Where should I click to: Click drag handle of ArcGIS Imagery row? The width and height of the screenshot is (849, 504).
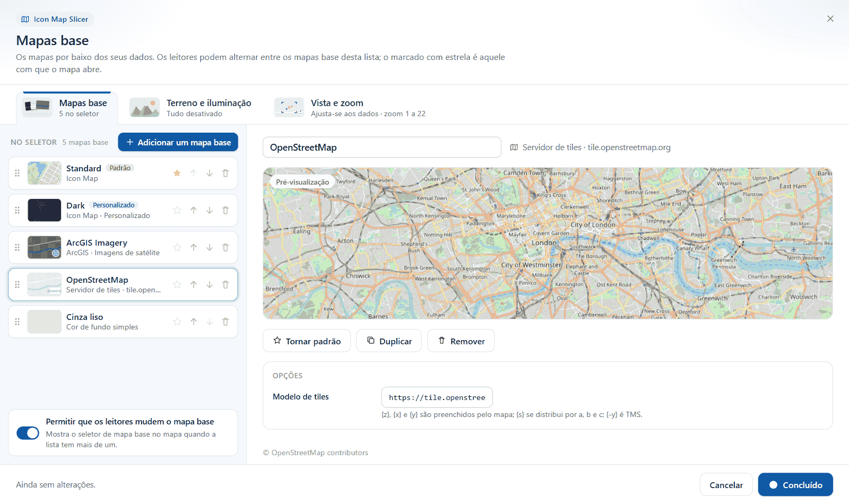pos(17,247)
